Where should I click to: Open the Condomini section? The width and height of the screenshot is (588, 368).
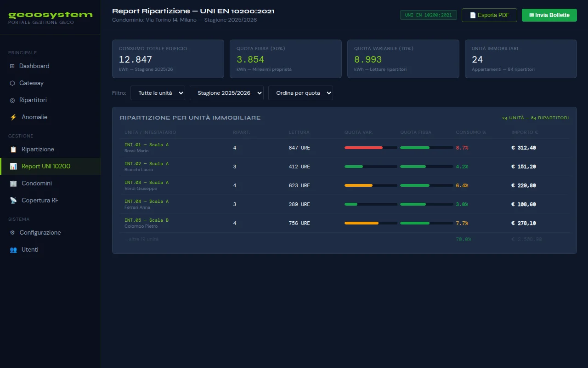50,183
